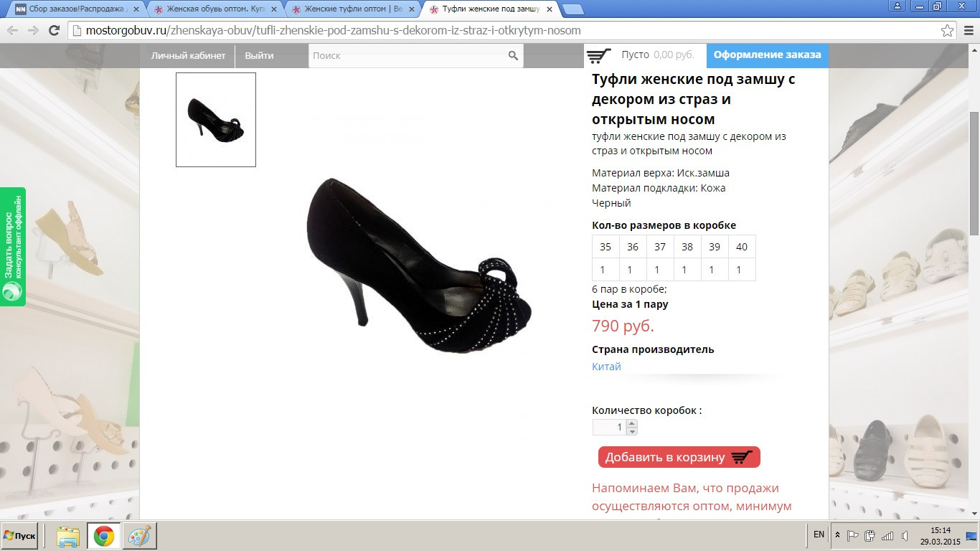Click the Пуск start button
This screenshot has height=551, width=980.
coord(19,536)
